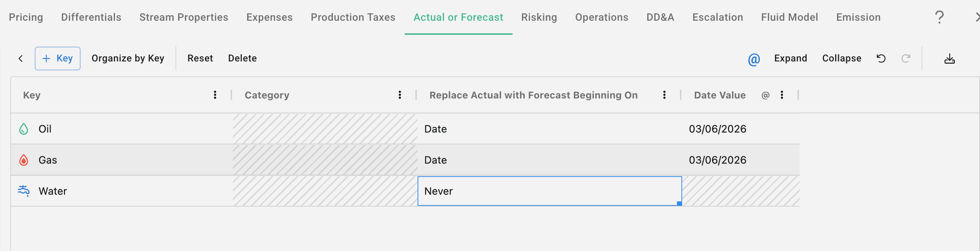The width and height of the screenshot is (980, 251).
Task: Click the blue @ reference icon in toolbar
Action: point(753,59)
